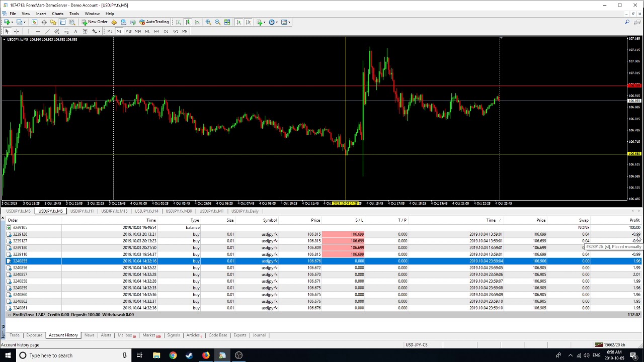
Task: Open the Trade tab in Terminal
Action: [x=14, y=335]
